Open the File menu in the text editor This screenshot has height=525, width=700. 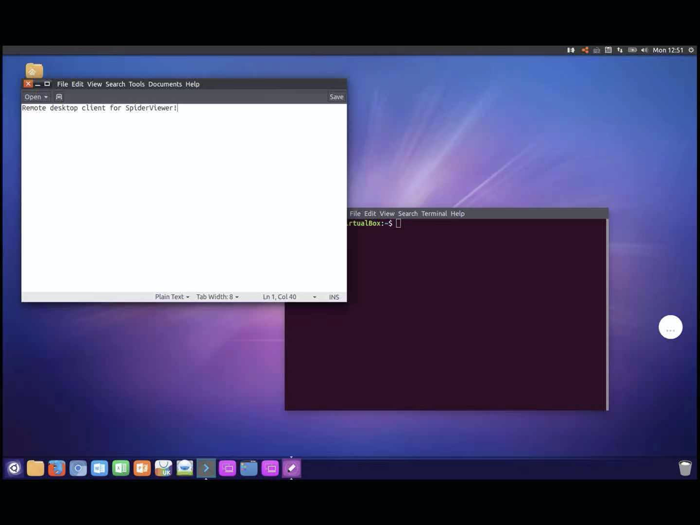coord(62,84)
